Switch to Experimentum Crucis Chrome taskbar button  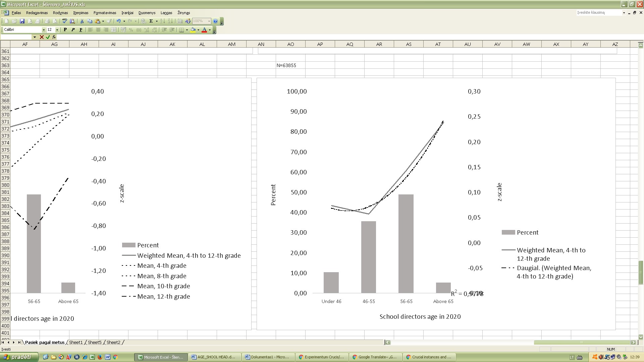(x=321, y=357)
